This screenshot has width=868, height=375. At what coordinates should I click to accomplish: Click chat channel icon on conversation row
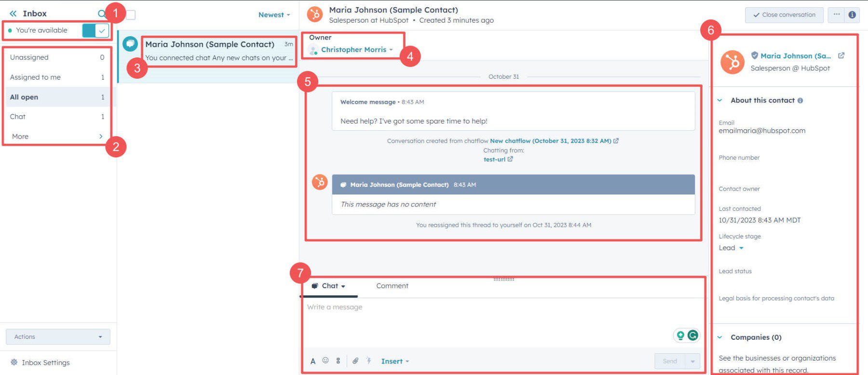click(x=130, y=44)
